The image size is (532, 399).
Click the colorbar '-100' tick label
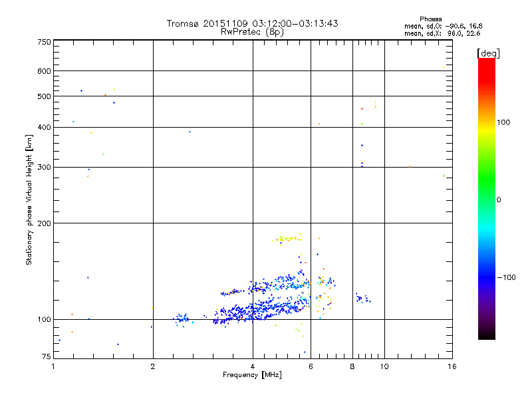tap(506, 277)
